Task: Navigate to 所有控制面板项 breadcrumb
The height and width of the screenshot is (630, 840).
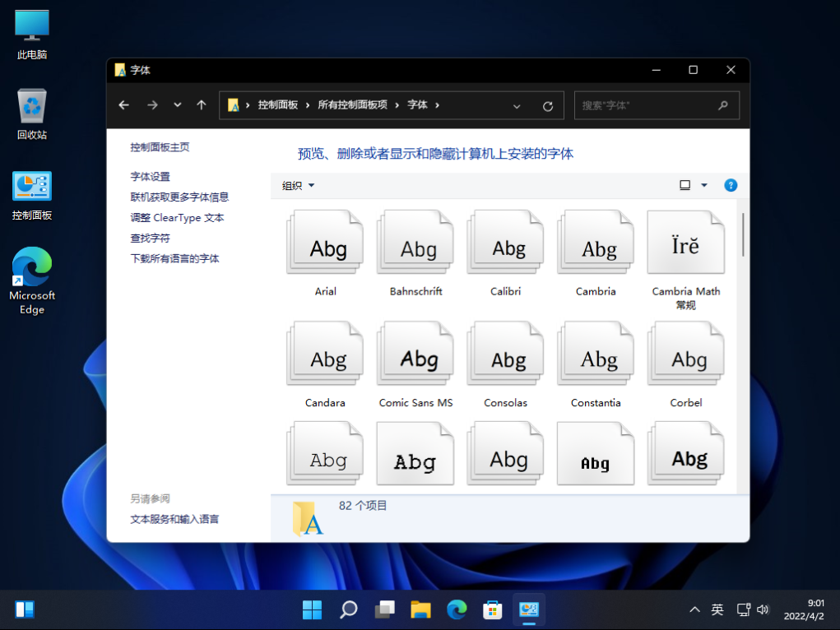Action: pos(355,105)
